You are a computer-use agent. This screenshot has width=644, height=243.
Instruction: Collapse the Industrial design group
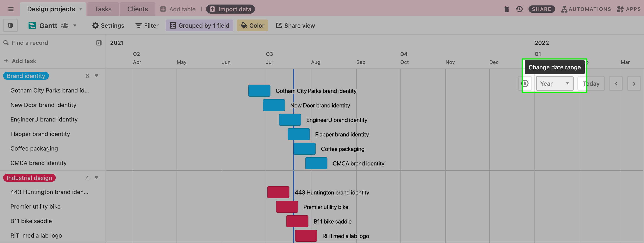96,178
